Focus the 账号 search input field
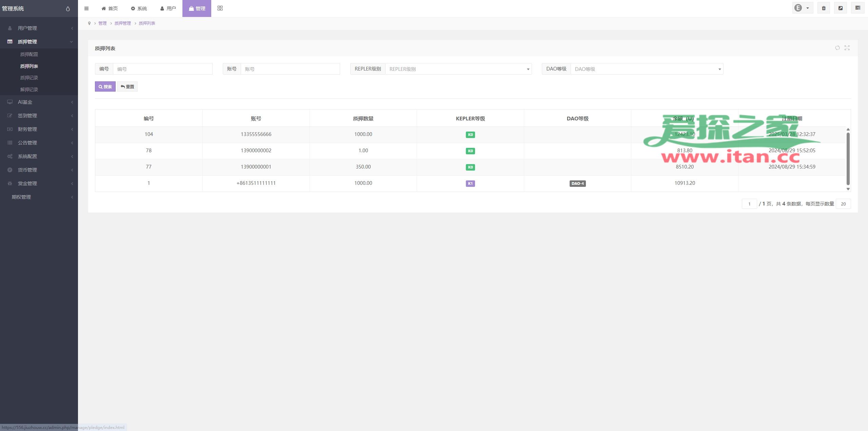Image resolution: width=868 pixels, height=431 pixels. 290,69
